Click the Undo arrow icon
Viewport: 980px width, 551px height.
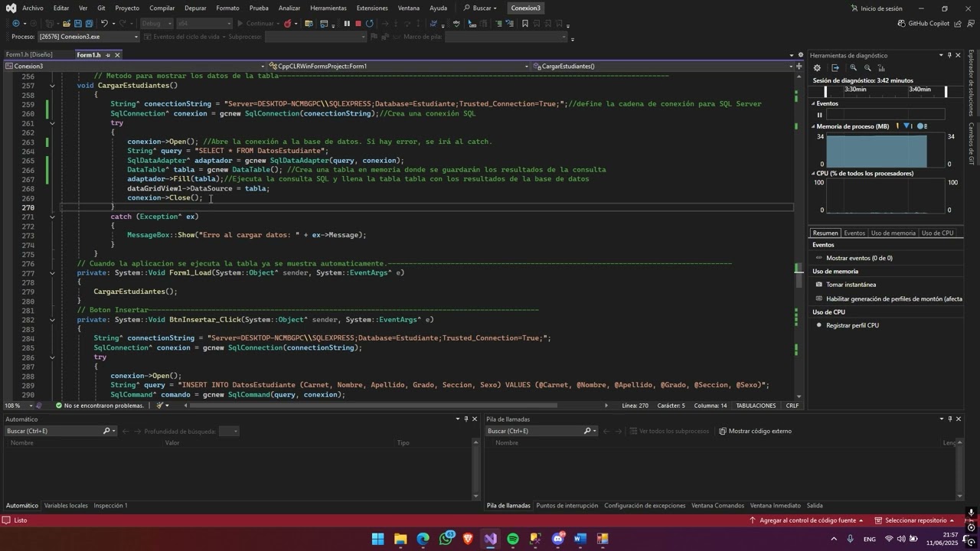click(104, 24)
